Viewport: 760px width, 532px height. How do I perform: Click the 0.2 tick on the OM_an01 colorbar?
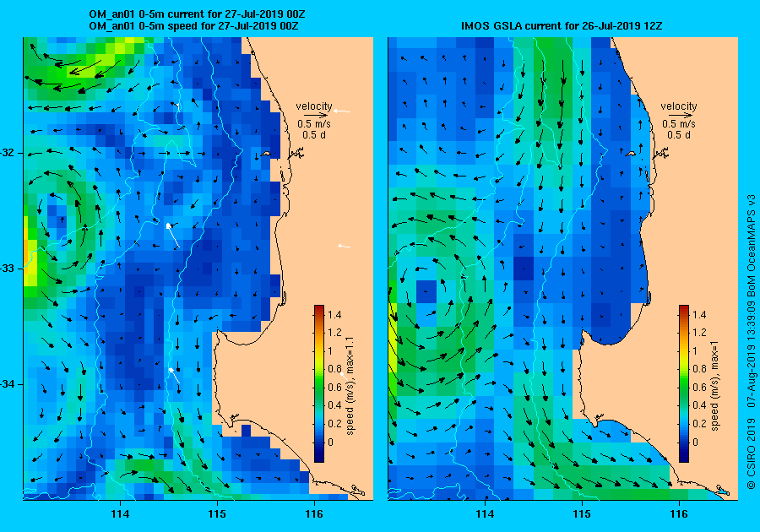point(334,423)
